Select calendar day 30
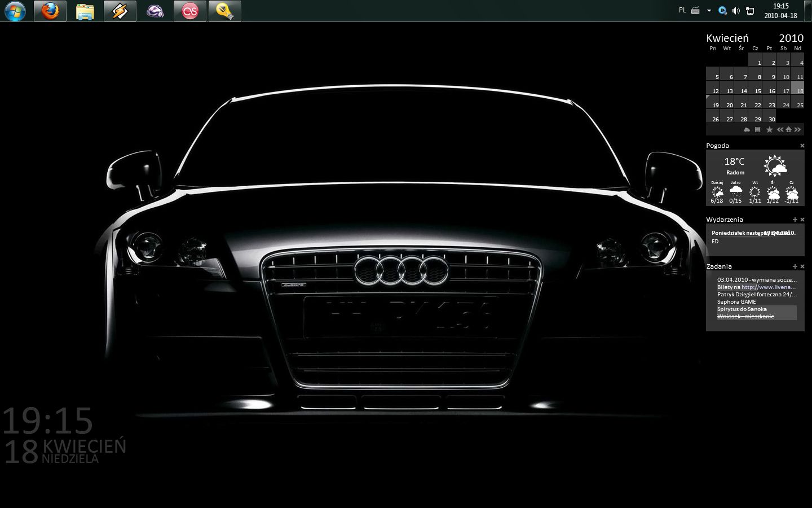The image size is (812, 508). coord(769,116)
